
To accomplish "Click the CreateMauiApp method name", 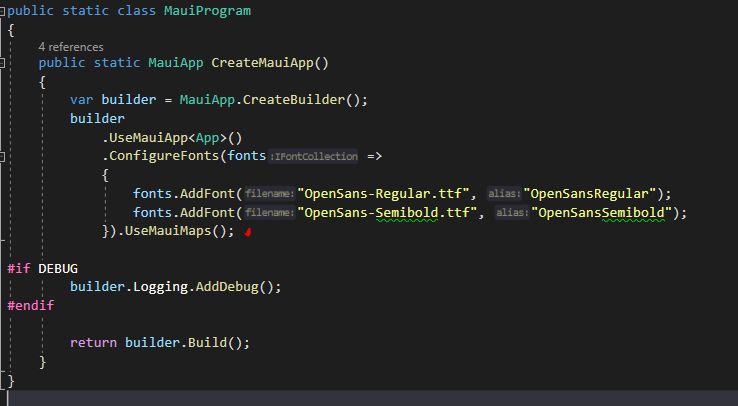I will pos(262,63).
